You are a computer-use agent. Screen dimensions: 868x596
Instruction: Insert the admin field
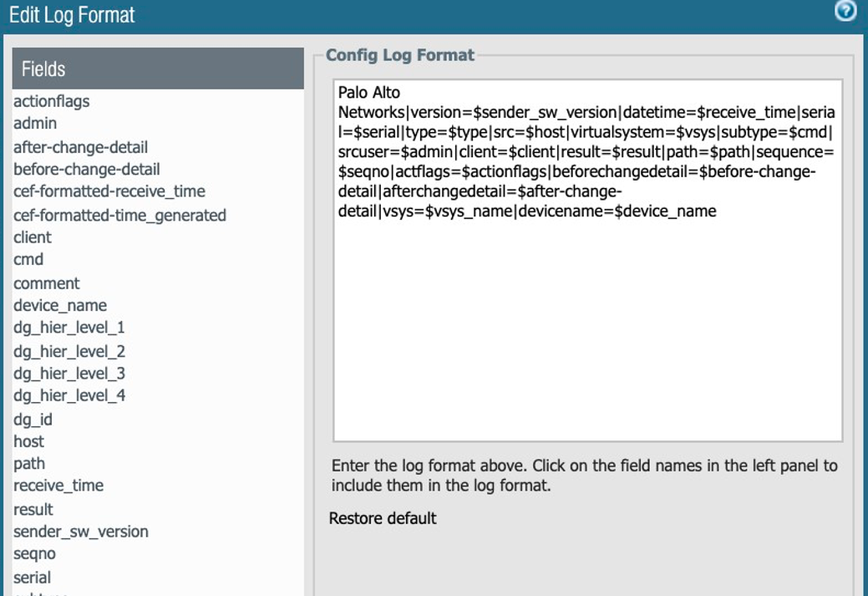pos(35,123)
